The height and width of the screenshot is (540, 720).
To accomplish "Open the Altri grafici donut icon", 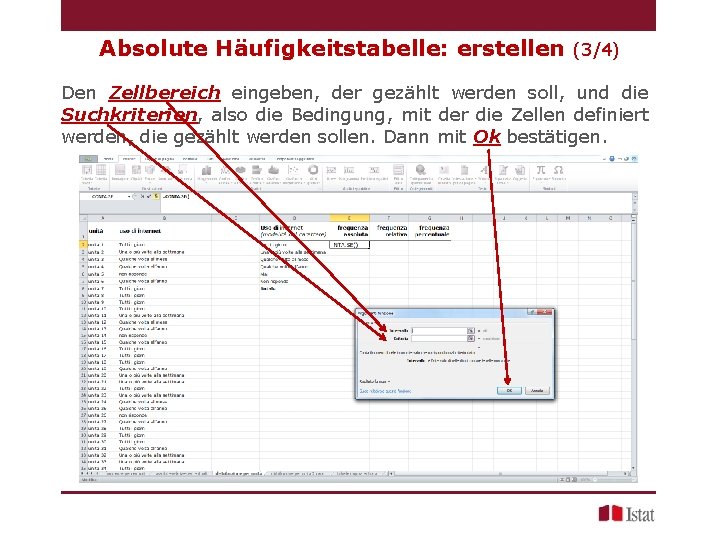I will point(313,170).
